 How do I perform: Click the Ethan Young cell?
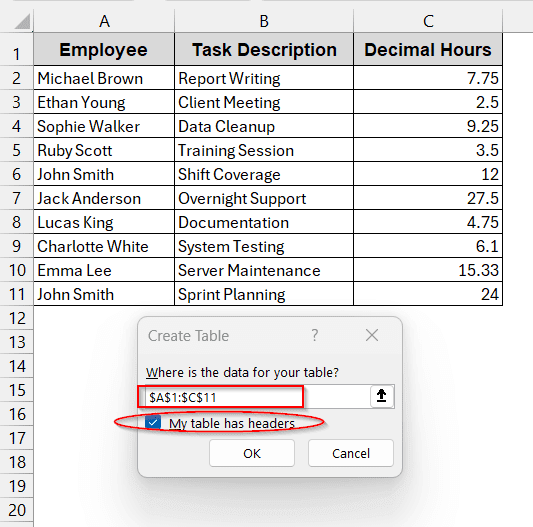(x=104, y=102)
